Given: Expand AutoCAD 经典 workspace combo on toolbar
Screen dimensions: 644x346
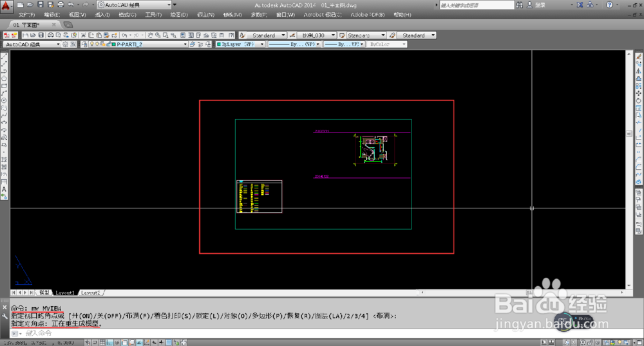Looking at the screenshot, I should (58, 44).
